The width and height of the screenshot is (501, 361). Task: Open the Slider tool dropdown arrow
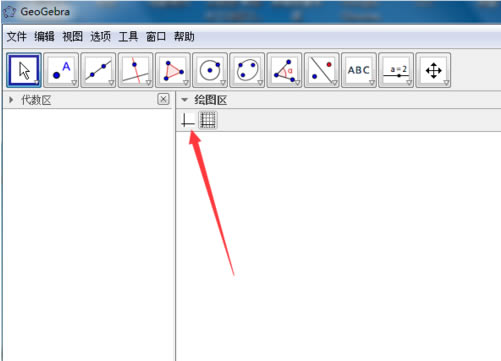coord(409,83)
